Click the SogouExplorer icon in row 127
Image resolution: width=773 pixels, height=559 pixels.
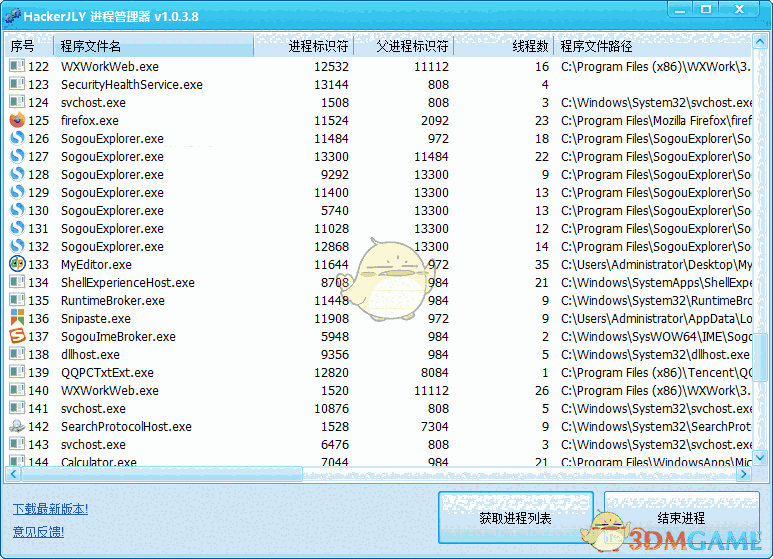[x=17, y=156]
